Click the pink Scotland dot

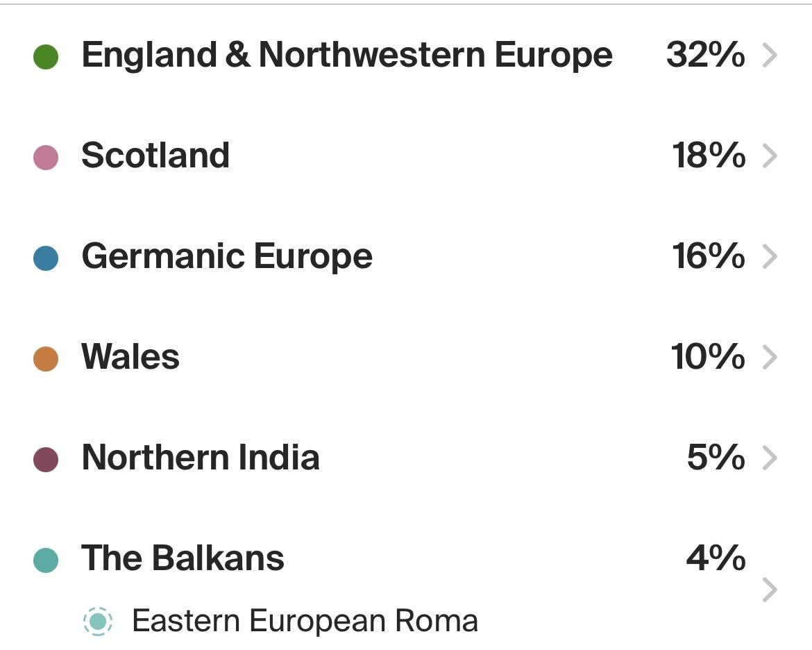click(46, 155)
